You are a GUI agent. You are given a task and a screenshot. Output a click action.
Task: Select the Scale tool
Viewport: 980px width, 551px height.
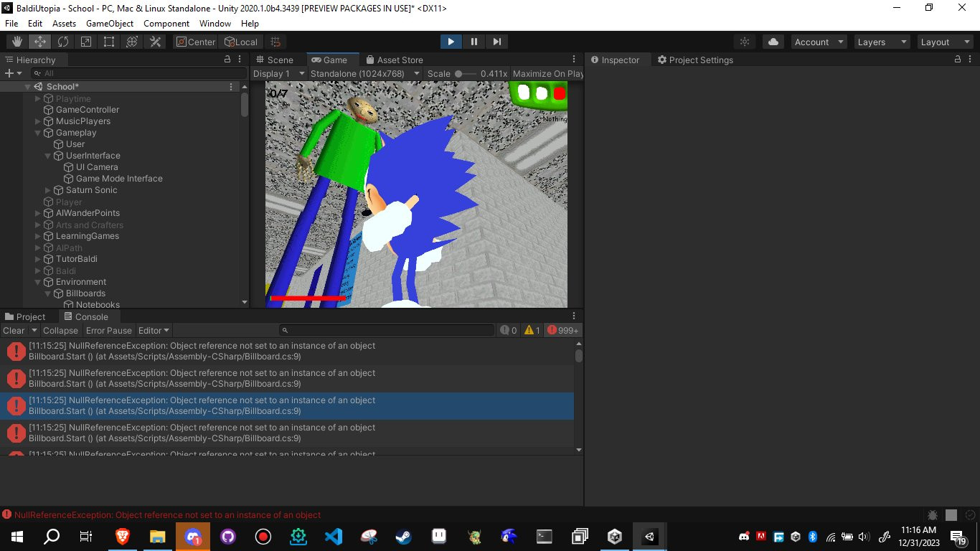pos(86,42)
